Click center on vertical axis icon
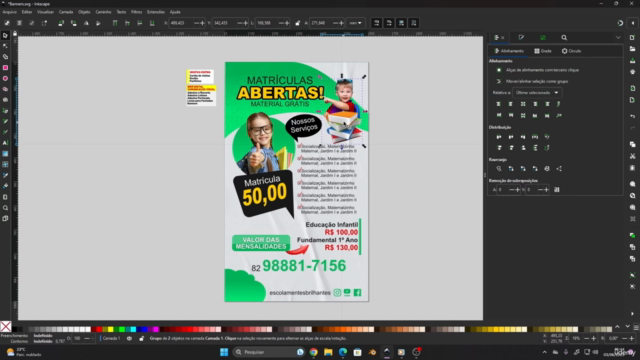640x360 pixels. [523, 104]
